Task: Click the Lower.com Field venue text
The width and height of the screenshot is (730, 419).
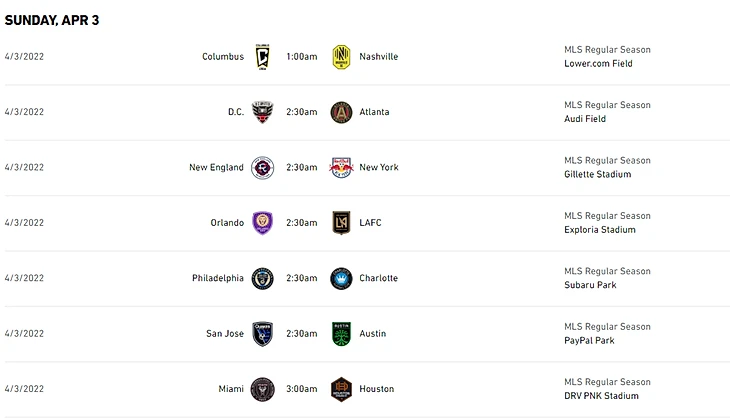Action: pyautogui.click(x=598, y=64)
